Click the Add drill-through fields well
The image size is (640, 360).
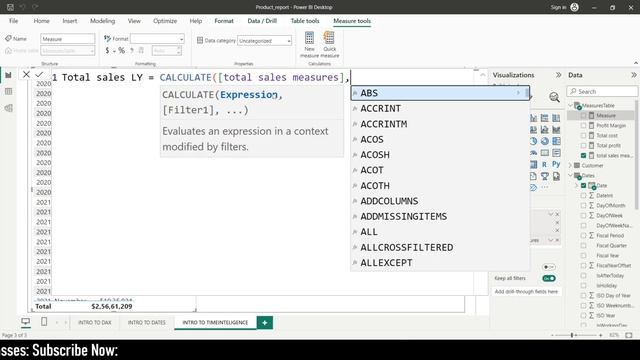click(526, 292)
